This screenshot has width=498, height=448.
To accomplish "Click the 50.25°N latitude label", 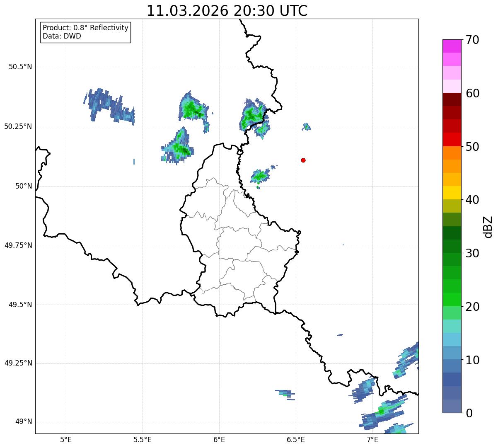I will 18,126.
